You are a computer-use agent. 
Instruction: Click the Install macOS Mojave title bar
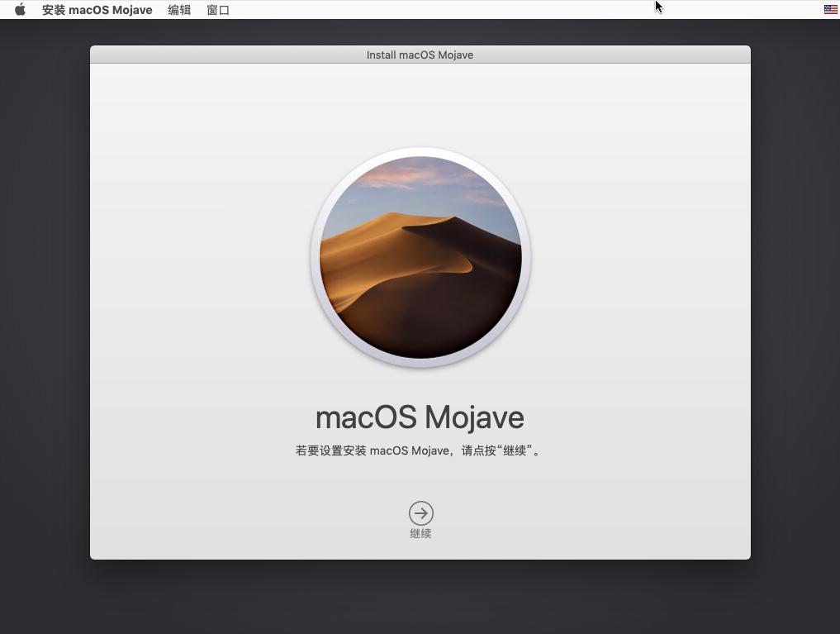[420, 55]
